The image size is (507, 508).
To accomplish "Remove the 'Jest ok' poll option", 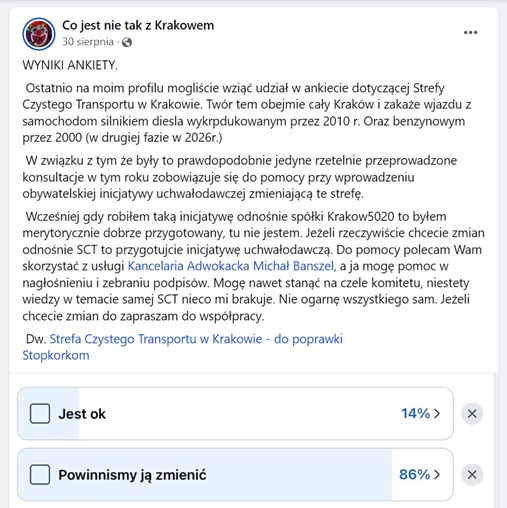I will click(x=472, y=414).
